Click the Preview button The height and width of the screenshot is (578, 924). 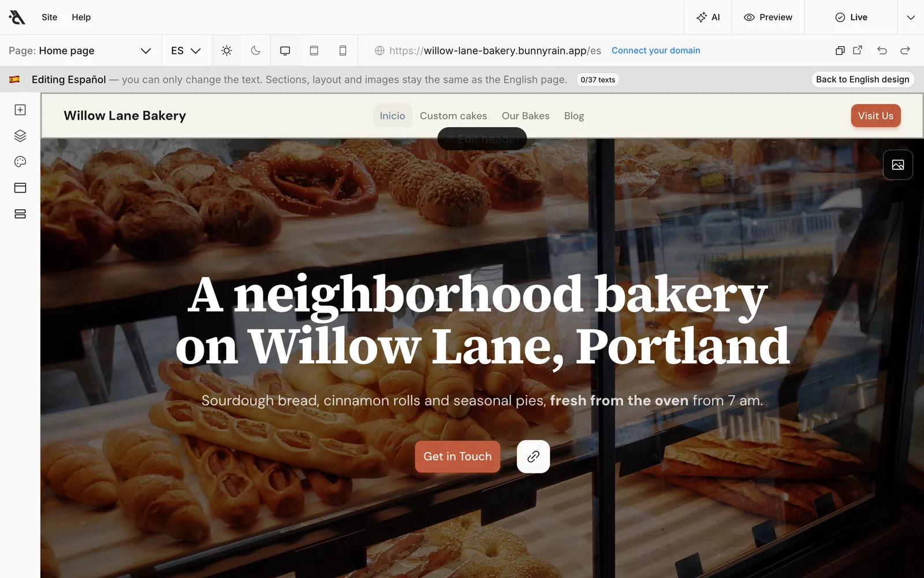coord(768,17)
